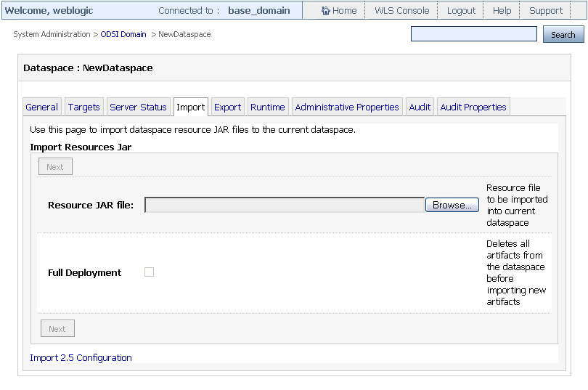Click the Home house icon

tap(325, 10)
